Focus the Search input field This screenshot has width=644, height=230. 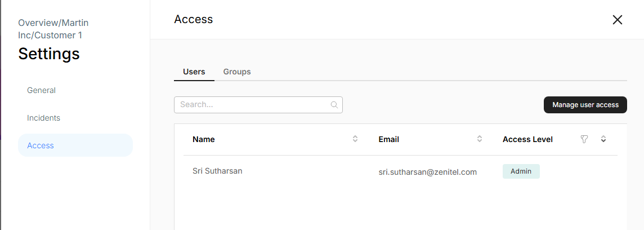(x=253, y=105)
